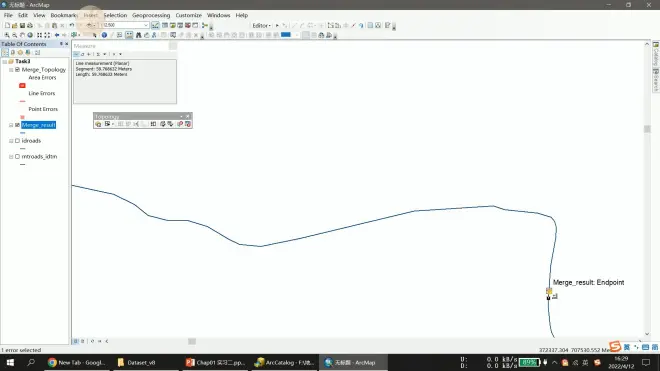Click the Full Extent globe icon
Viewport: 660px width, 371px height.
[30, 35]
